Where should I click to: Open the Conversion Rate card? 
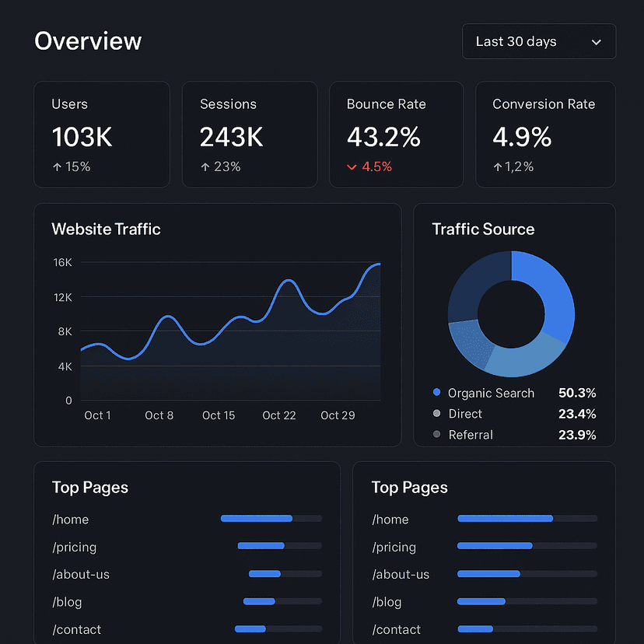(545, 135)
